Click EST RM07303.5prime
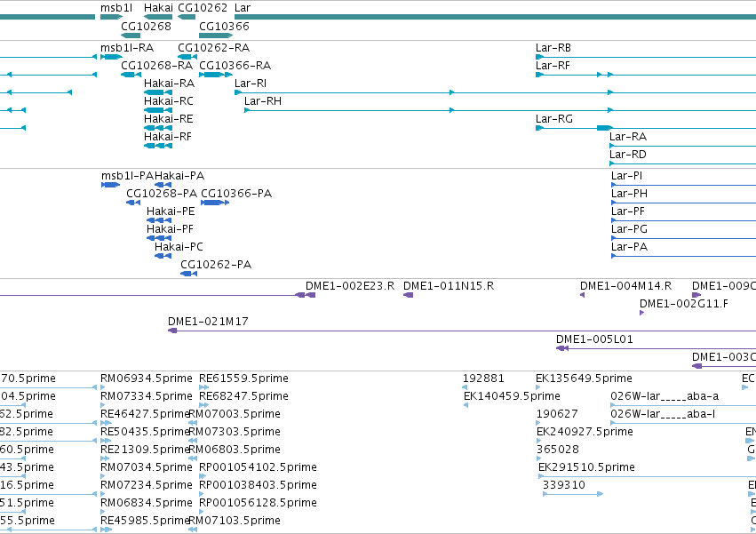 (x=235, y=433)
